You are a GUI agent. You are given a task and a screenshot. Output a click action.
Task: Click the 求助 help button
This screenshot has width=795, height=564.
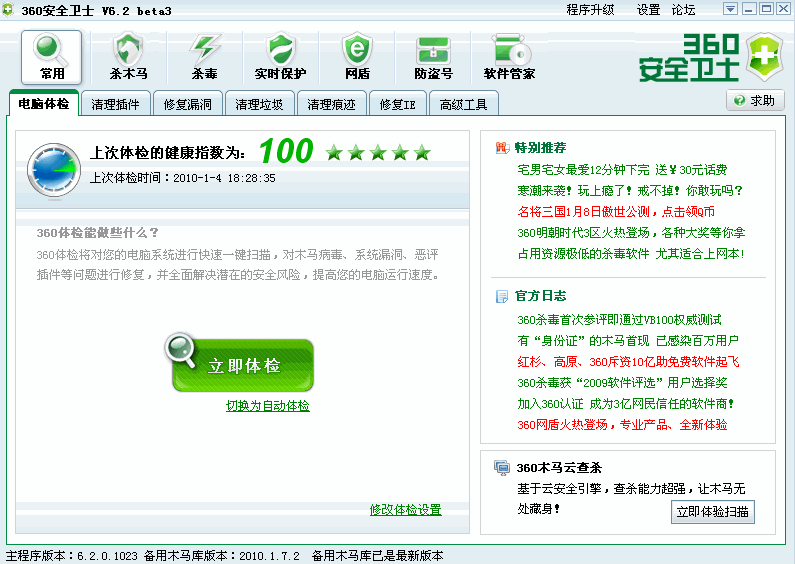(755, 100)
